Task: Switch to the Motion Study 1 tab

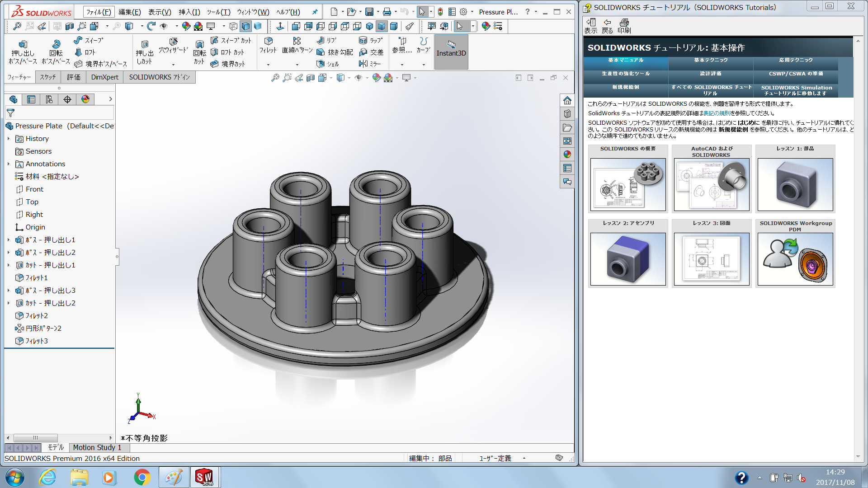Action: coord(97,447)
